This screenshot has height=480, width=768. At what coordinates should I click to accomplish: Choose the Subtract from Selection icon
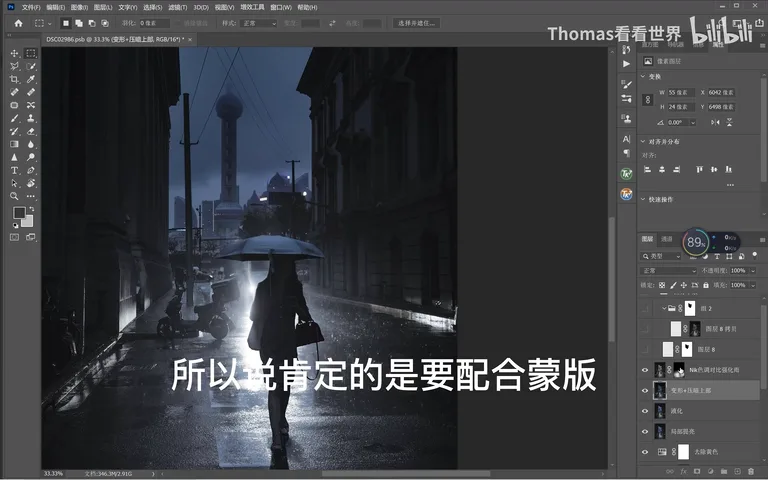click(x=92, y=23)
